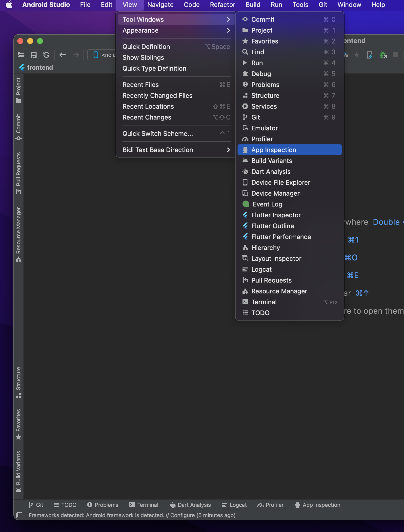Open the File menu in menu bar

point(85,5)
